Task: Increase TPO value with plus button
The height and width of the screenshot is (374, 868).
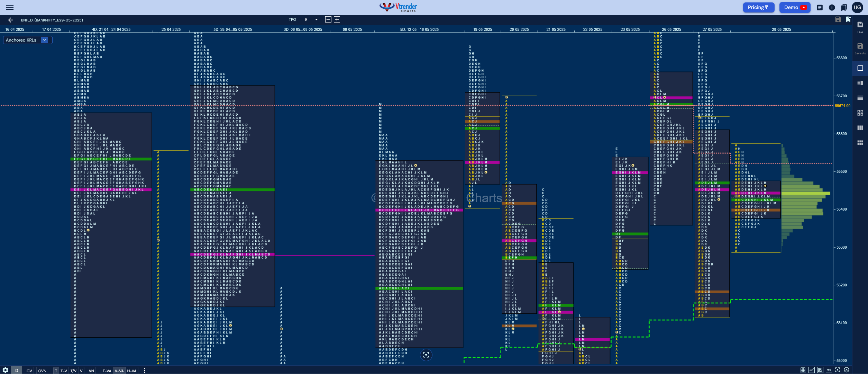Action: [337, 19]
